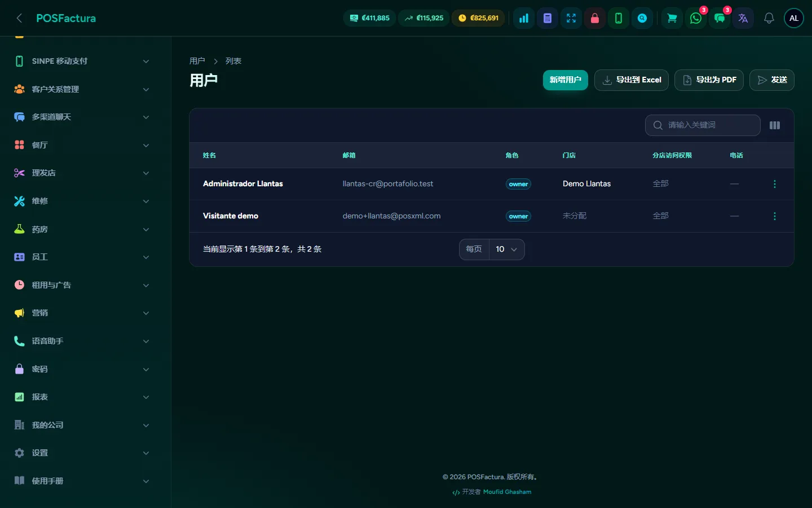The width and height of the screenshot is (812, 508).
Task: Click 新增用户 button
Action: 566,80
